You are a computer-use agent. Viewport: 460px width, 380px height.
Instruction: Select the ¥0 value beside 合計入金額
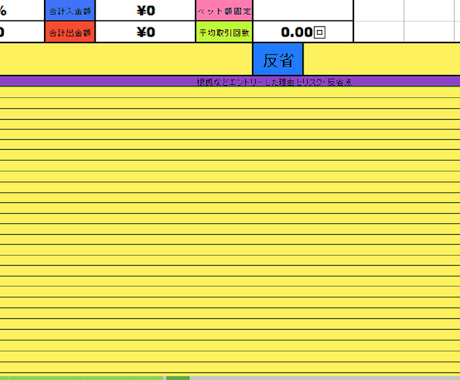pyautogui.click(x=146, y=10)
